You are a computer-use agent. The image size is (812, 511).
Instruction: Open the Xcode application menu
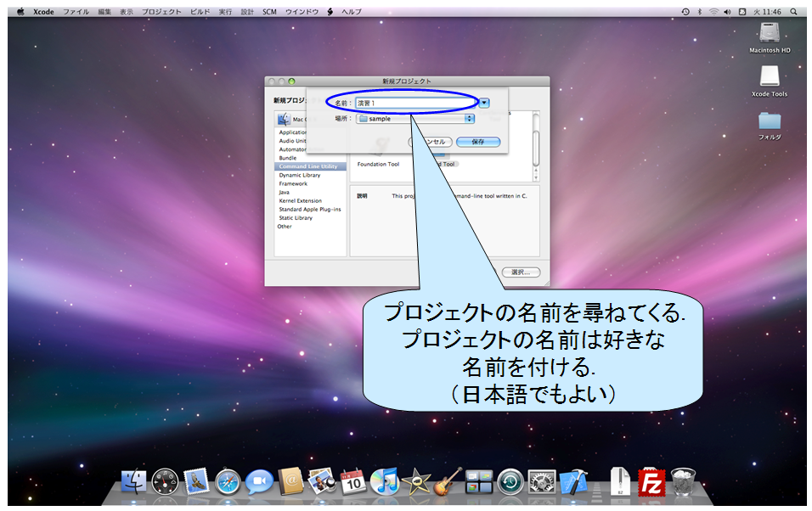coord(43,11)
